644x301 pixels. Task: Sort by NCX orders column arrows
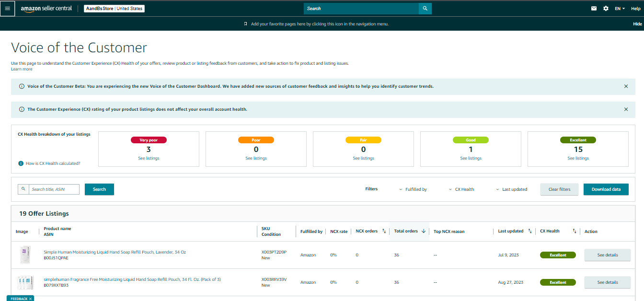(384, 231)
